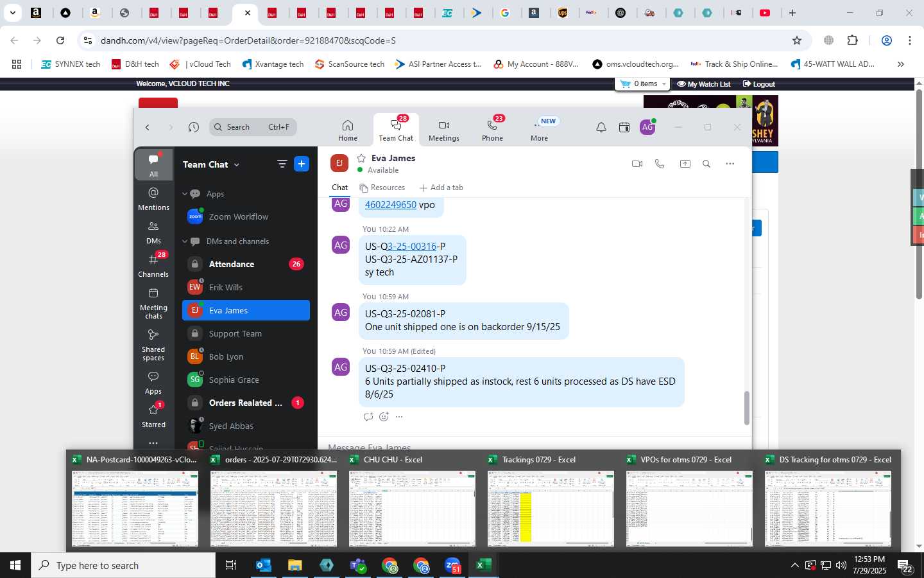
Task: Open the Channels sidebar section
Action: pos(153,265)
